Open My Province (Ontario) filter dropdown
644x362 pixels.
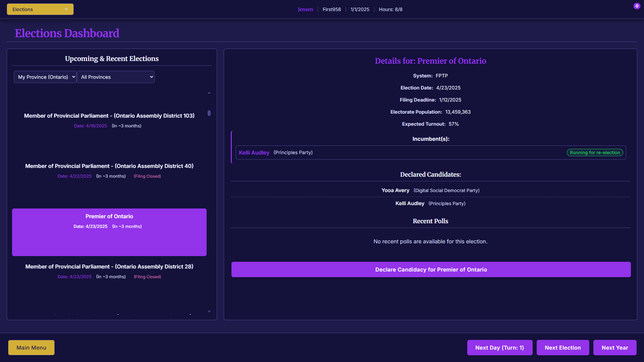[x=45, y=77]
